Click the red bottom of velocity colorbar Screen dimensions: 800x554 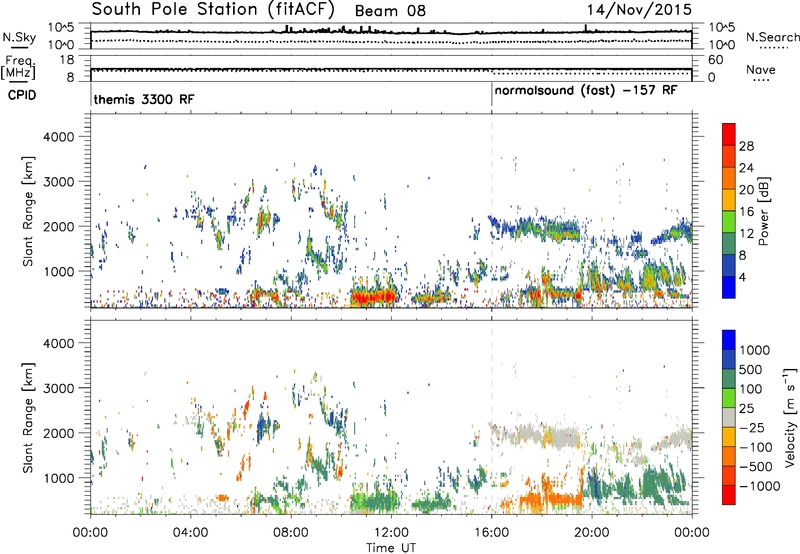click(729, 495)
